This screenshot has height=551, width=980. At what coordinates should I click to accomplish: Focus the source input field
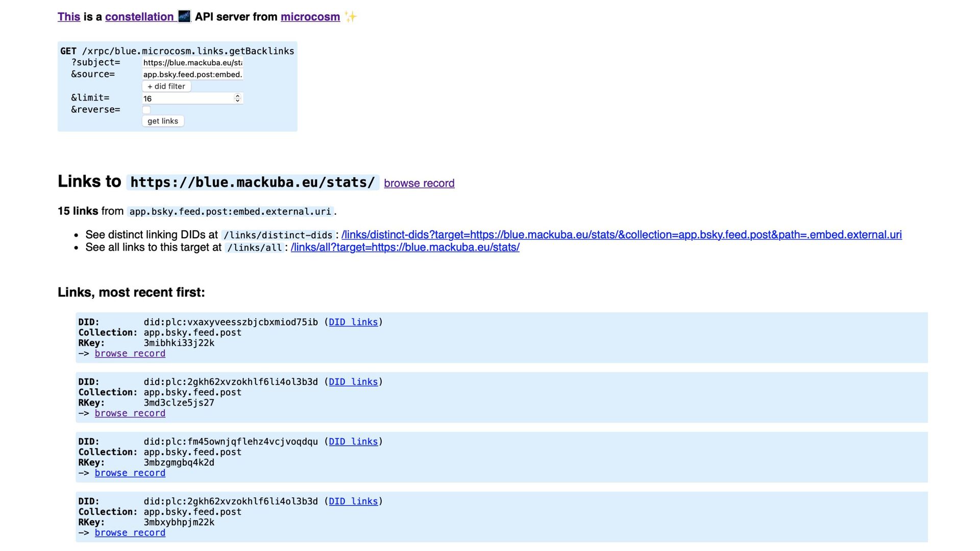(192, 74)
